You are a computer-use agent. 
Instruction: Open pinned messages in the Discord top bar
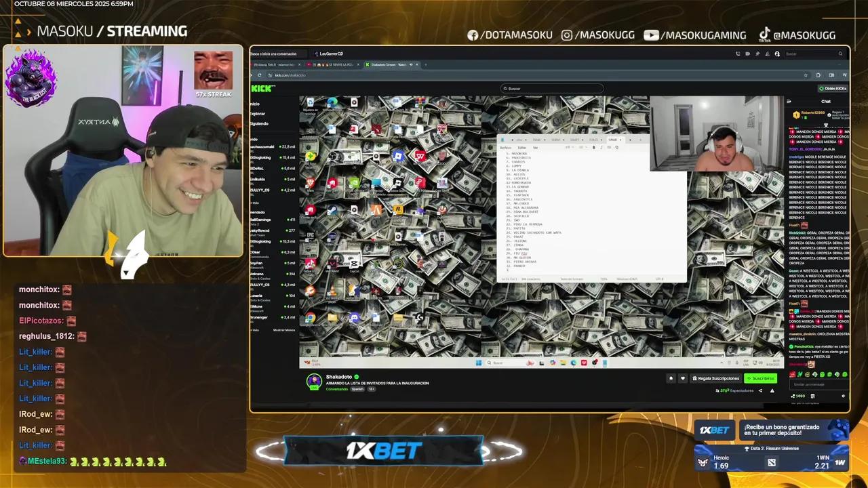757,54
